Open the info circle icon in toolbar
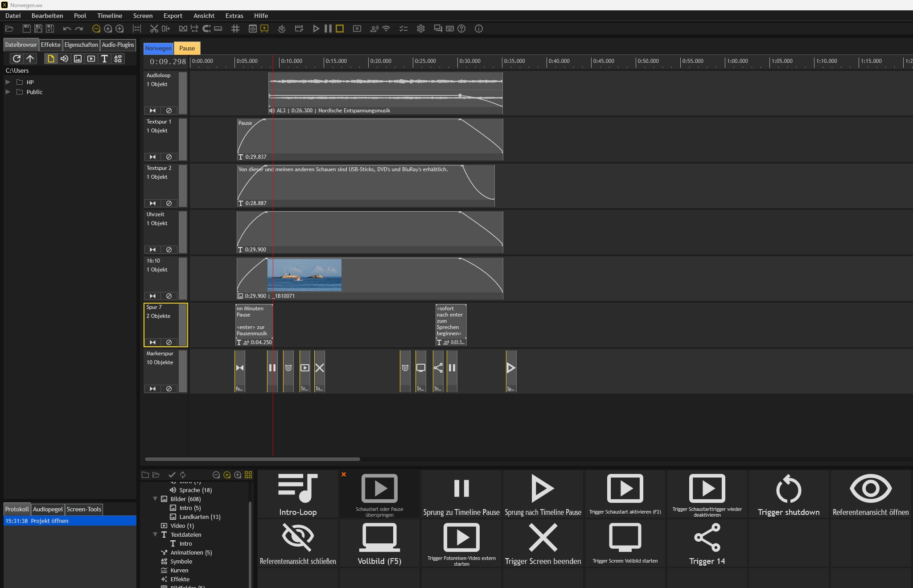The image size is (913, 588). [479, 29]
